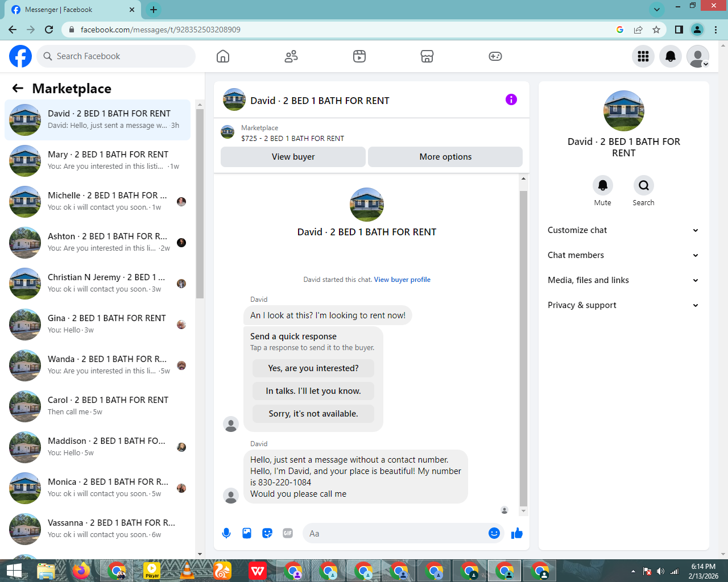This screenshot has height=582, width=728.
Task: Send a thumbs-up like
Action: click(x=517, y=533)
